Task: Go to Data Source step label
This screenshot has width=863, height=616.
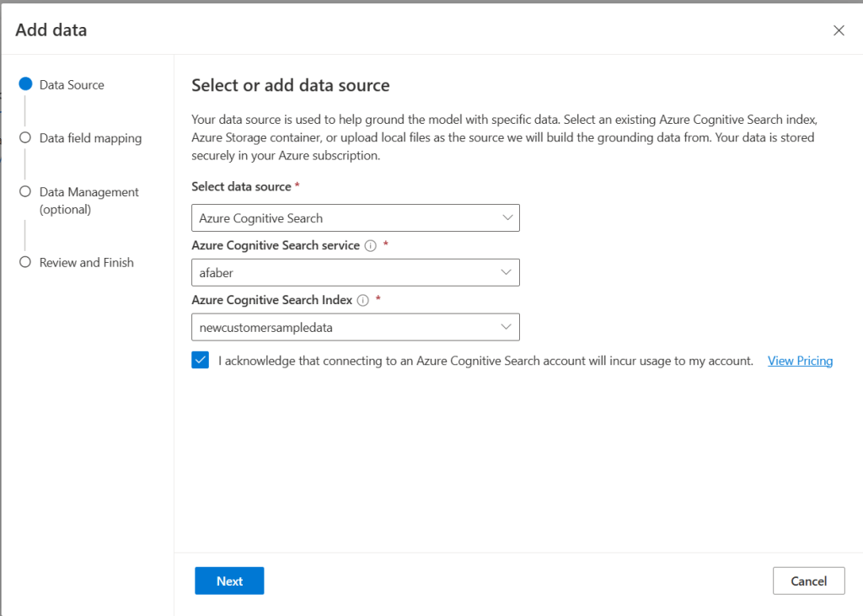Action: (x=72, y=85)
